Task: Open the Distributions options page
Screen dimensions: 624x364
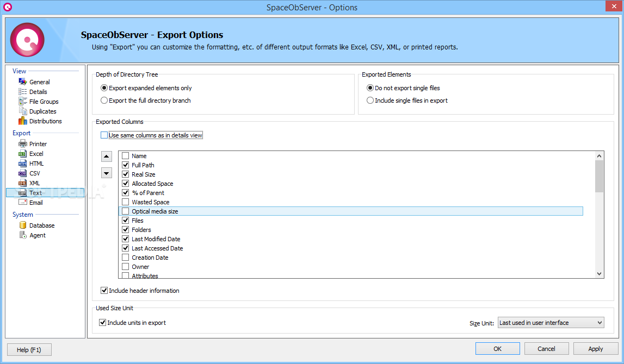Action: [45, 121]
